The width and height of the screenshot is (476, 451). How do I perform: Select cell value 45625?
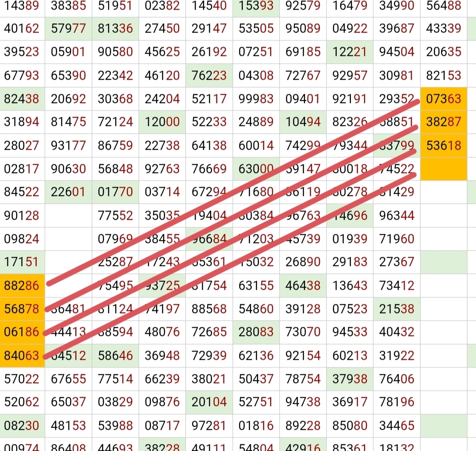162,52
